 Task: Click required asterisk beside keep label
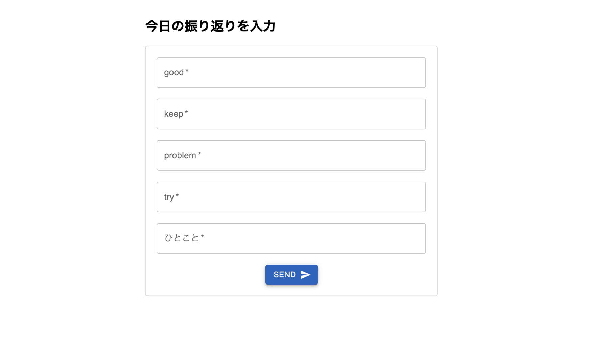click(186, 112)
